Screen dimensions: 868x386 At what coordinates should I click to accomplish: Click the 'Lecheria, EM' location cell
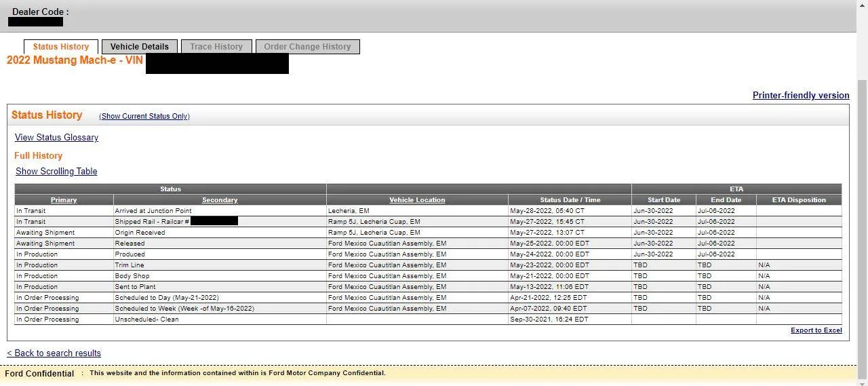coord(417,211)
